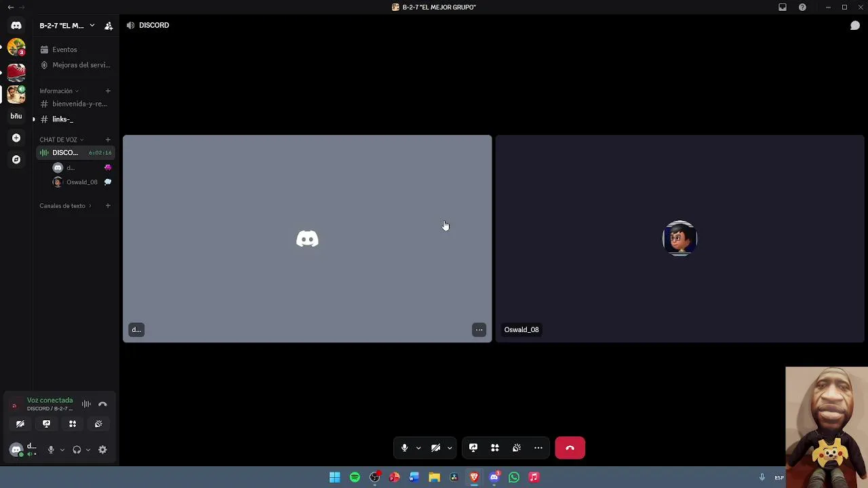Screen dimensions: 868x488
Task: Open more options on the 'd...' video tile
Action: pyautogui.click(x=479, y=330)
